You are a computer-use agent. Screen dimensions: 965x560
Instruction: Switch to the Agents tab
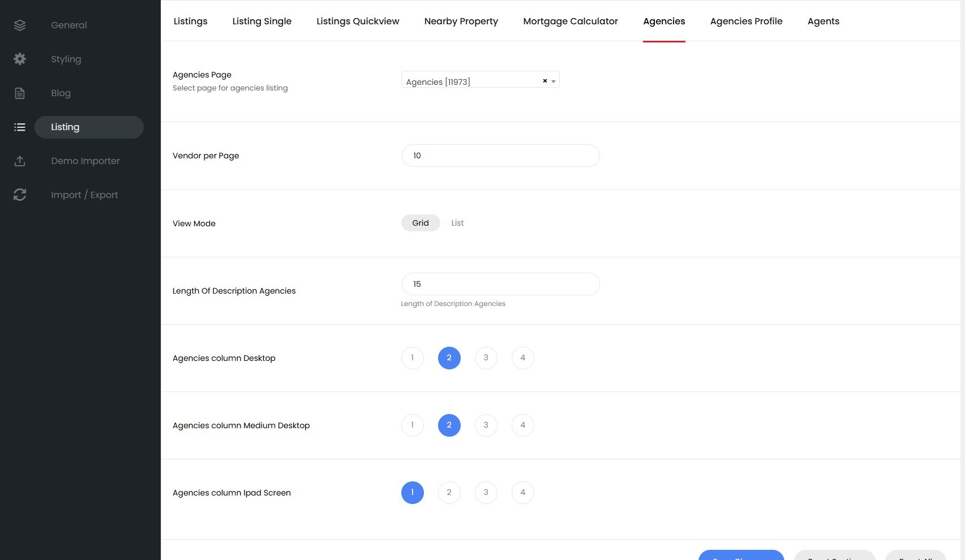point(824,21)
